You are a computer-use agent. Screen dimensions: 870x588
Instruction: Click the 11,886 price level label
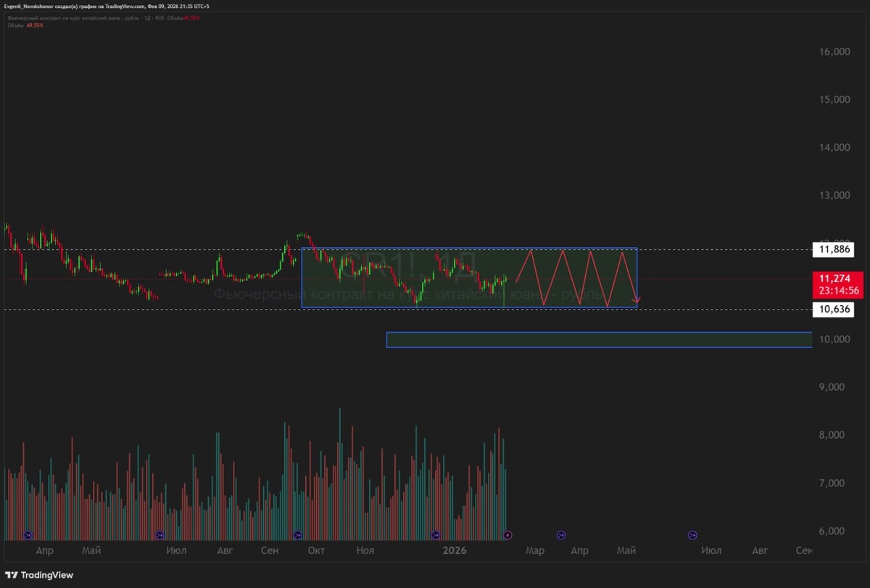(833, 249)
